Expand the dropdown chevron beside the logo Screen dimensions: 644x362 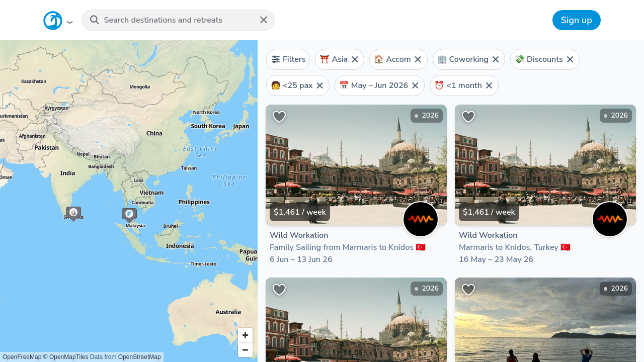click(69, 22)
